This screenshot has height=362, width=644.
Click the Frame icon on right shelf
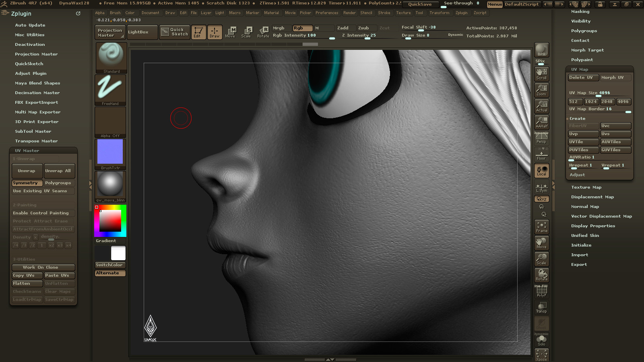coord(541,226)
